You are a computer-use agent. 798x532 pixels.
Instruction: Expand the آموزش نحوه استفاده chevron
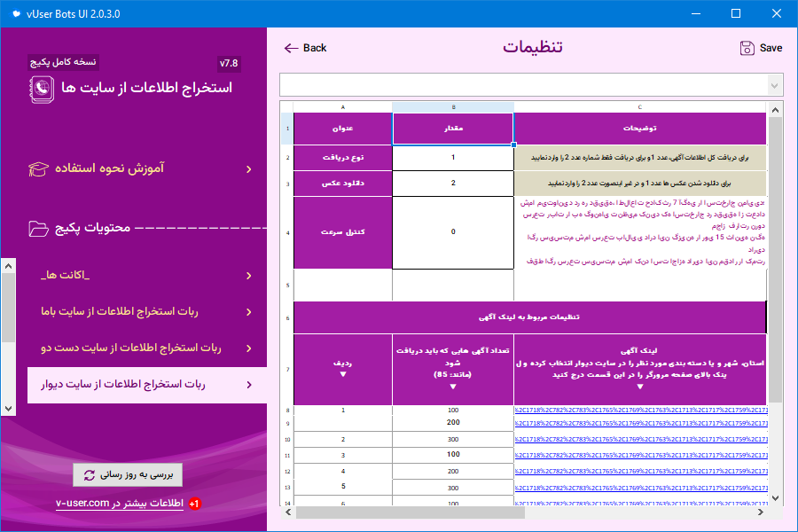pos(249,169)
